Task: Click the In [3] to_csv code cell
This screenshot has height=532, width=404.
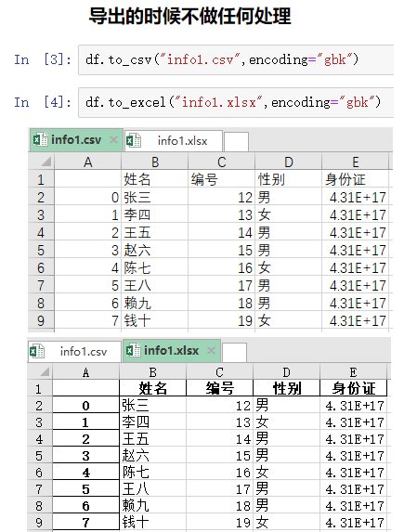Action: (236, 59)
